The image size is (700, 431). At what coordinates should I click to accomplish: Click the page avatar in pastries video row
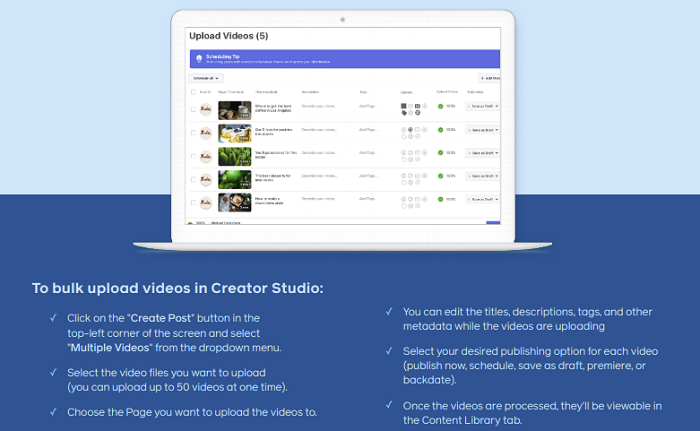[x=205, y=133]
